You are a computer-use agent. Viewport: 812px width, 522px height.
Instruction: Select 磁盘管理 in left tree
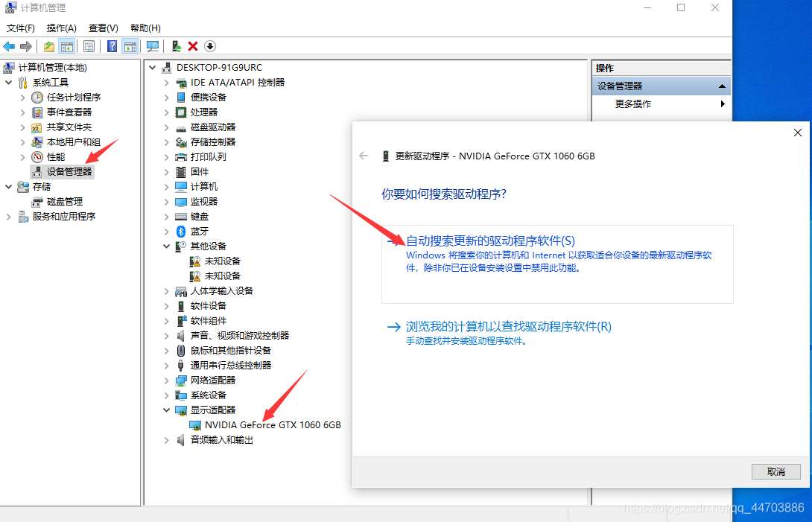65,202
